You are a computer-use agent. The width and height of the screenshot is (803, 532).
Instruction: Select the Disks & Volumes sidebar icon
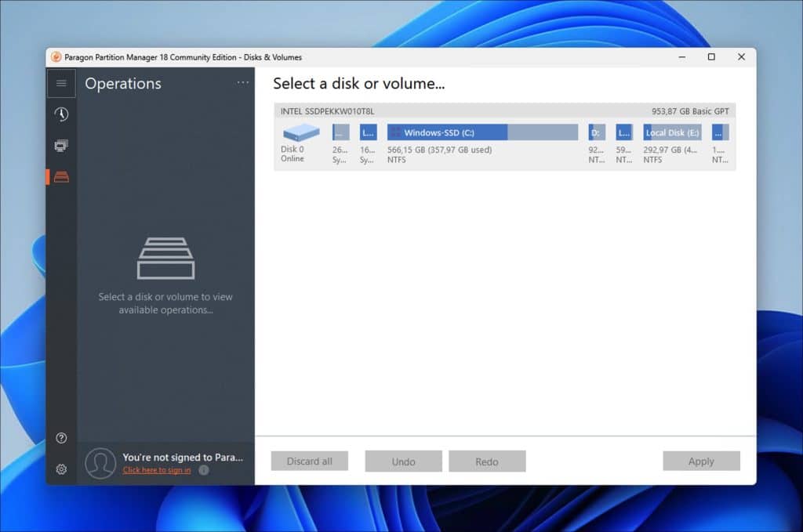point(61,177)
